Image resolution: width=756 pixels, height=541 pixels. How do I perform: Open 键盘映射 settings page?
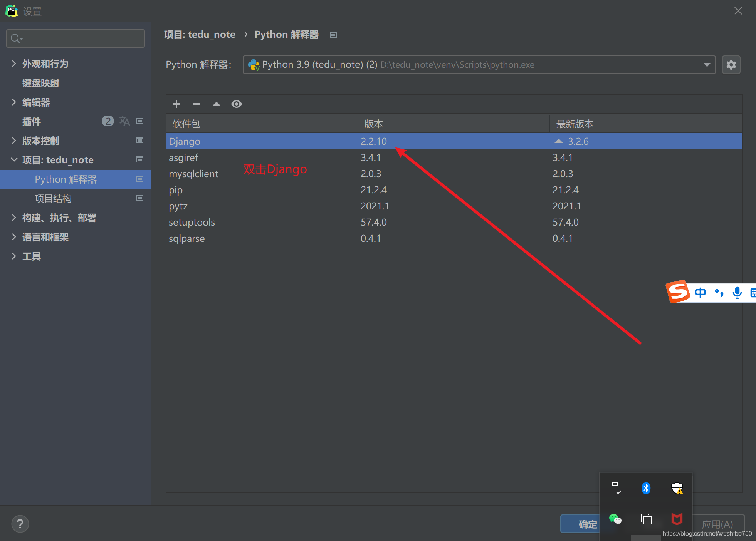[41, 83]
